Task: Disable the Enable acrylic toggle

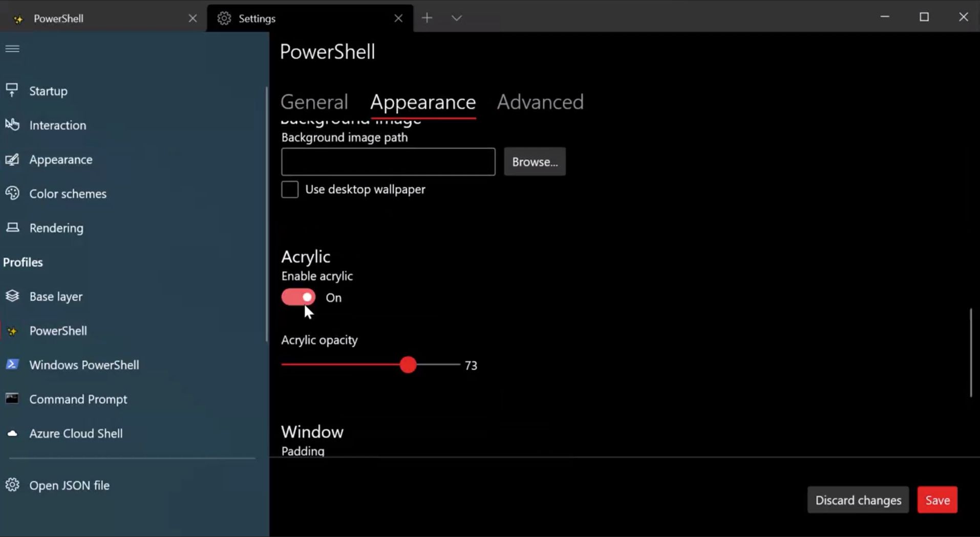Action: pyautogui.click(x=298, y=297)
